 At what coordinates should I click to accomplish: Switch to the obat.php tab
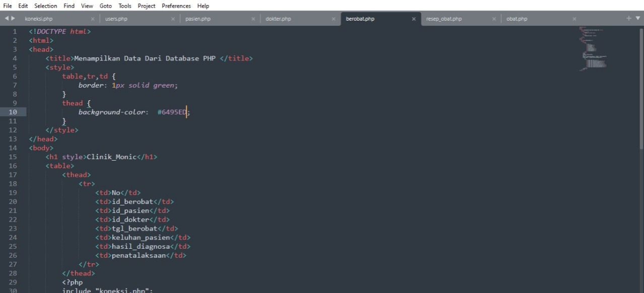[517, 19]
